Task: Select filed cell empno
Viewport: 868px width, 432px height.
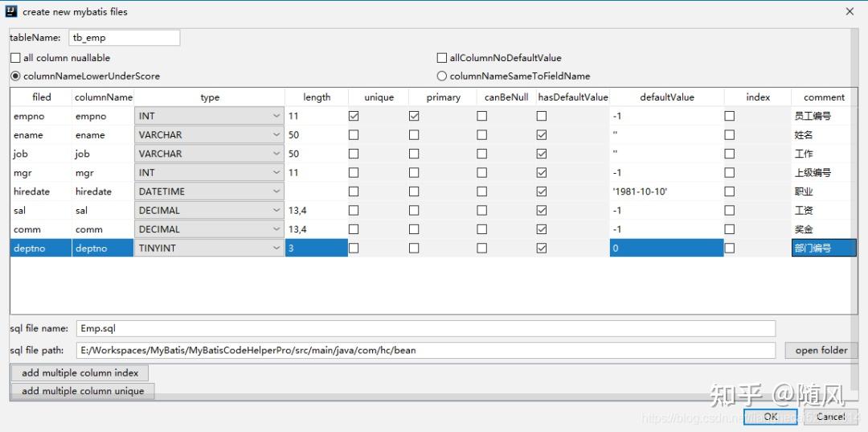Action: click(x=42, y=116)
